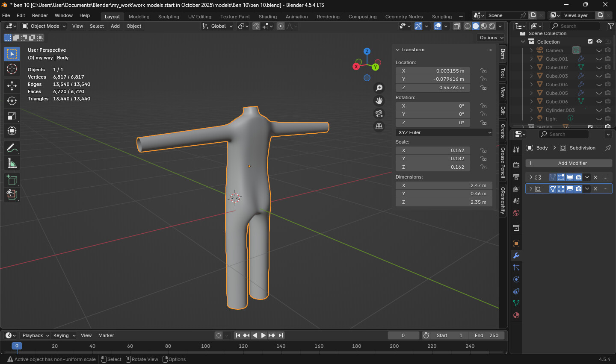Disable Cube.001 render camera icon
616x364 pixels.
(607, 59)
